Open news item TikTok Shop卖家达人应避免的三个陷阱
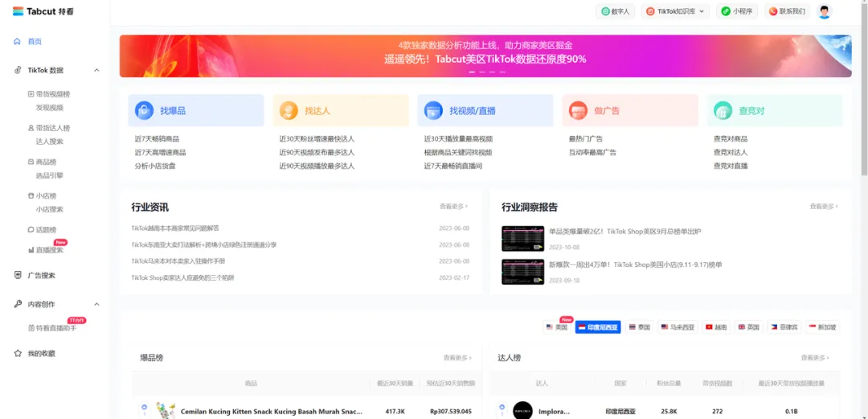868x419 pixels. (x=182, y=277)
